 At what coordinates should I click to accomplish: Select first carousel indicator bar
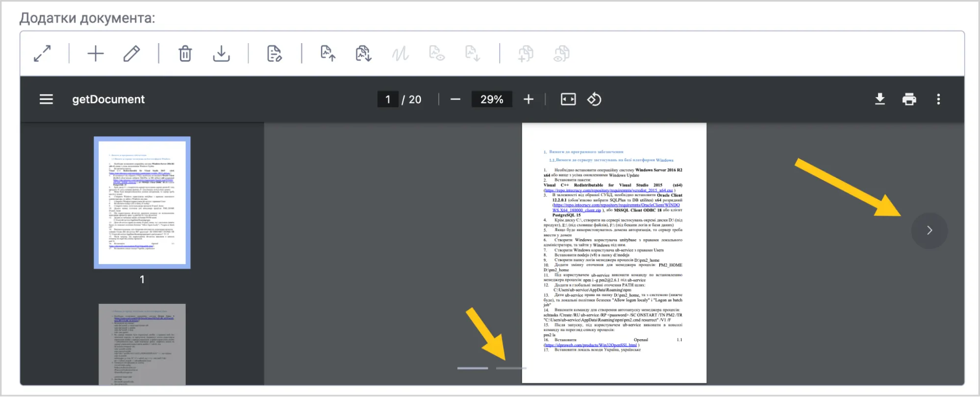click(473, 368)
